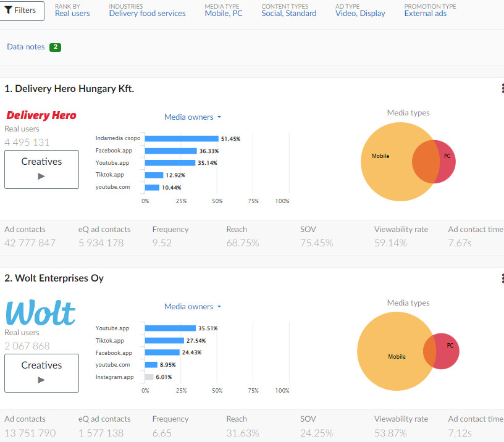
Task: Click real users value '4 495 131'
Action: pos(27,143)
